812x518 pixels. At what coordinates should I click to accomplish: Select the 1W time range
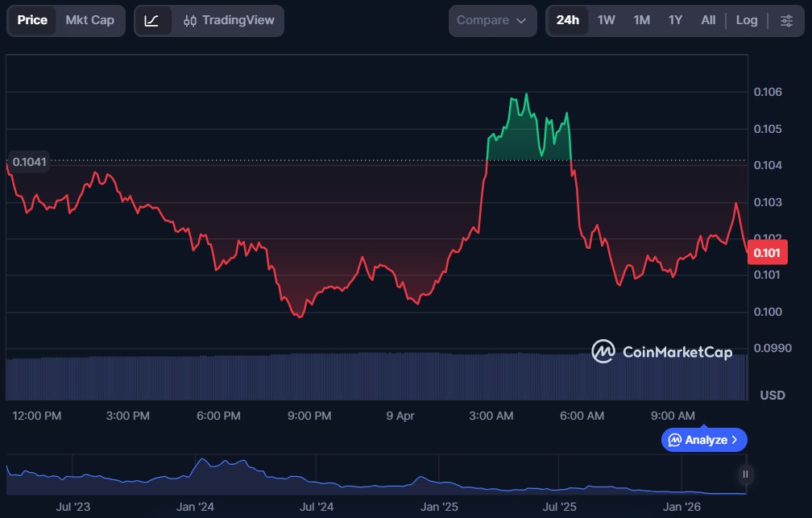(x=607, y=20)
